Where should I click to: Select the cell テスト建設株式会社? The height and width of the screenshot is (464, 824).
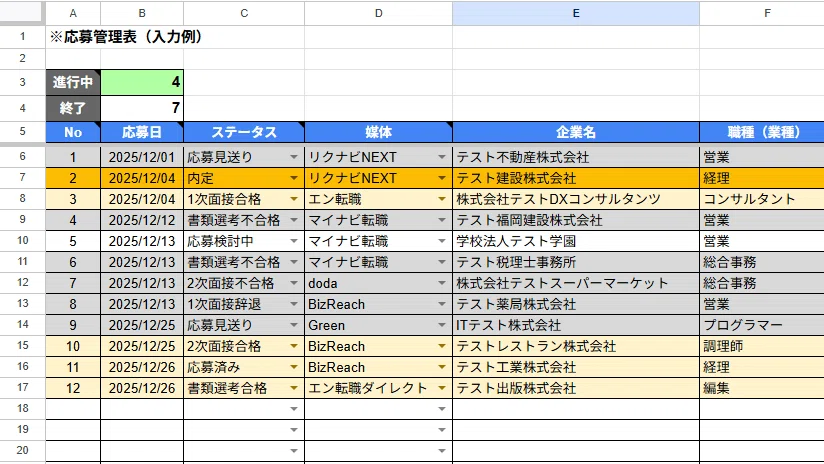(576, 178)
